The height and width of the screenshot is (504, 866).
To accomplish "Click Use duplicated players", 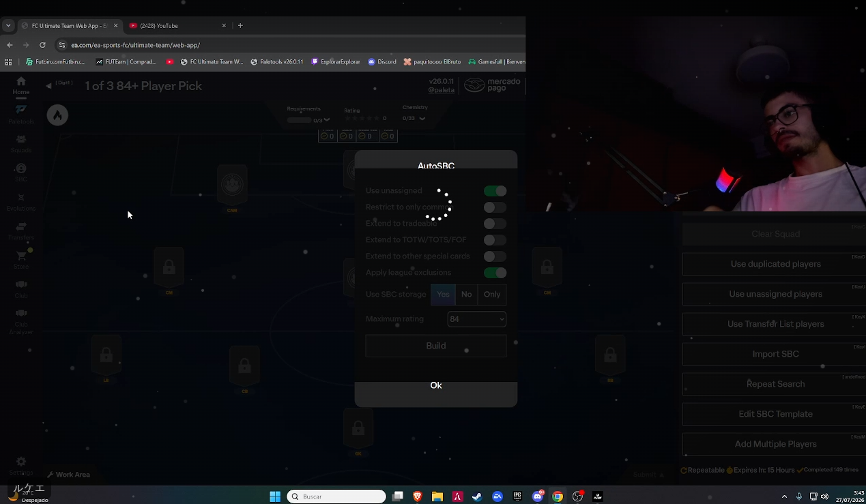I will coord(776,264).
